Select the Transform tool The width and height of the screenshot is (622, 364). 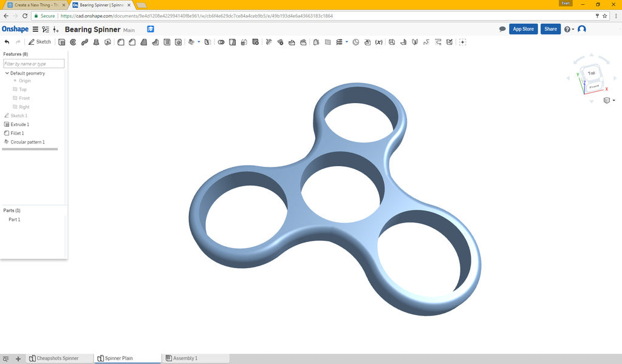click(x=244, y=42)
